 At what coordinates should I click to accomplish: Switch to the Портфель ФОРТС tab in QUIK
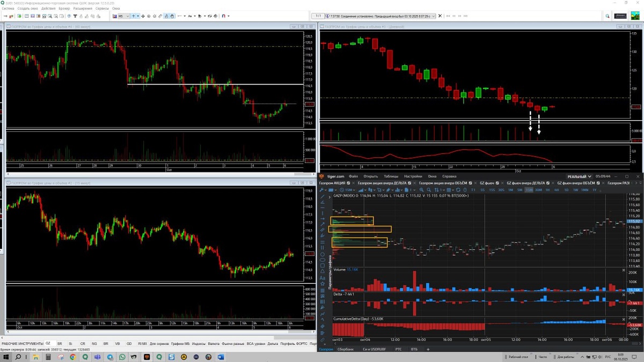[x=294, y=343]
